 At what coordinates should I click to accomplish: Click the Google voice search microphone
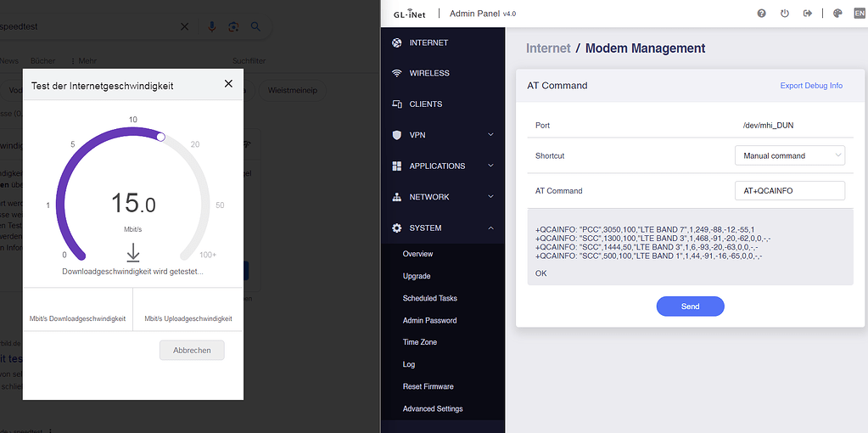click(212, 27)
